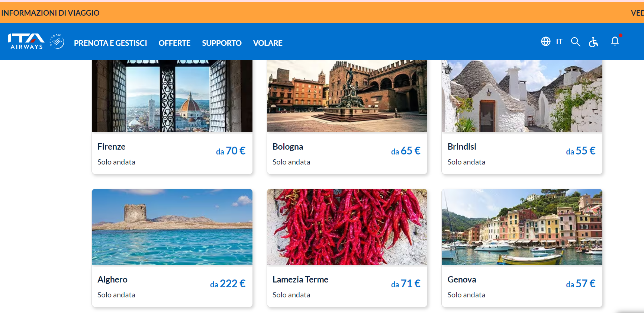Open the PRENOTA E GESTISCI menu
The width and height of the screenshot is (644, 313).
coord(110,43)
